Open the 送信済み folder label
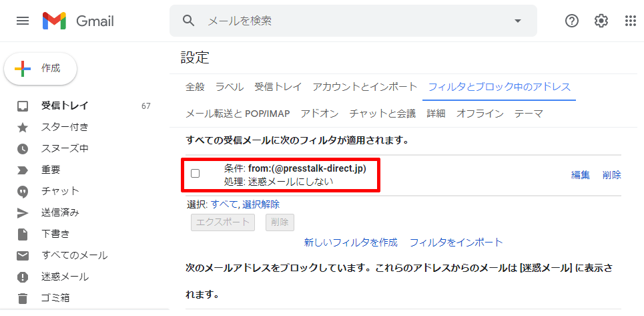The width and height of the screenshot is (644, 316). [x=60, y=212]
